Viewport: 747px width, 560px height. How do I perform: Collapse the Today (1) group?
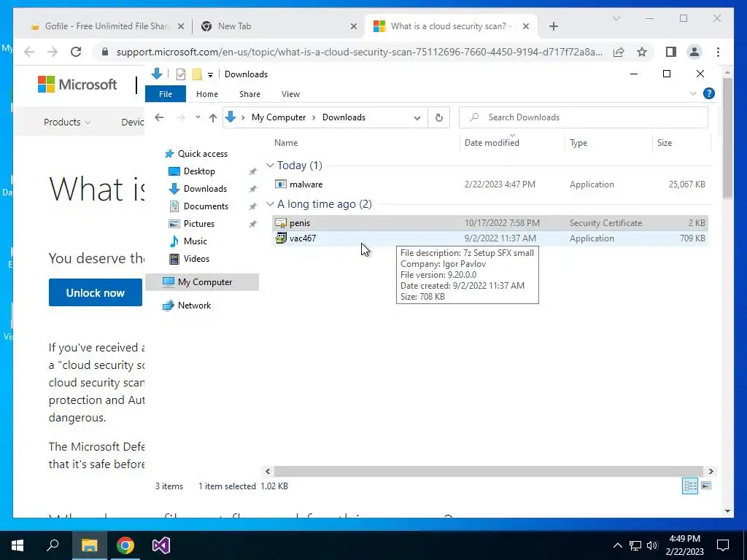coord(270,166)
